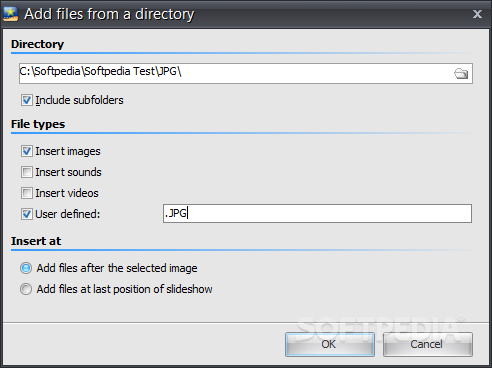This screenshot has height=368, width=492.
Task: Click the 'Include subfolders' label text
Action: 79,100
